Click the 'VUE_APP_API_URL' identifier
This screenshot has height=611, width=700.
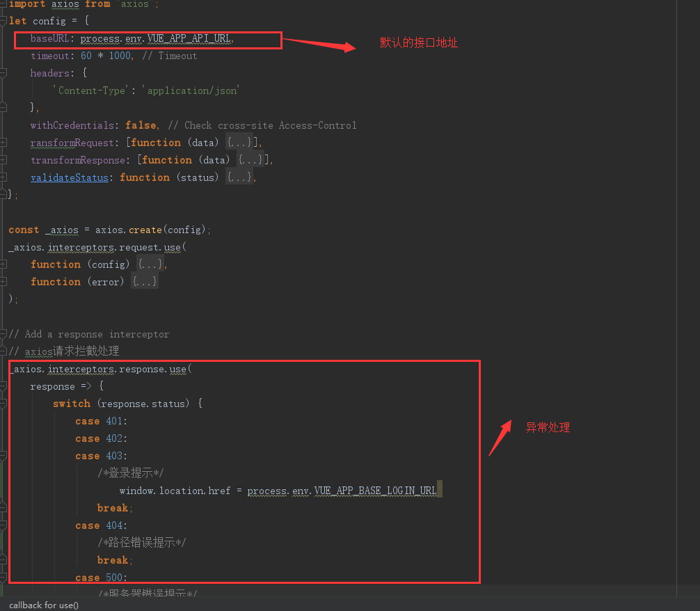pos(189,38)
